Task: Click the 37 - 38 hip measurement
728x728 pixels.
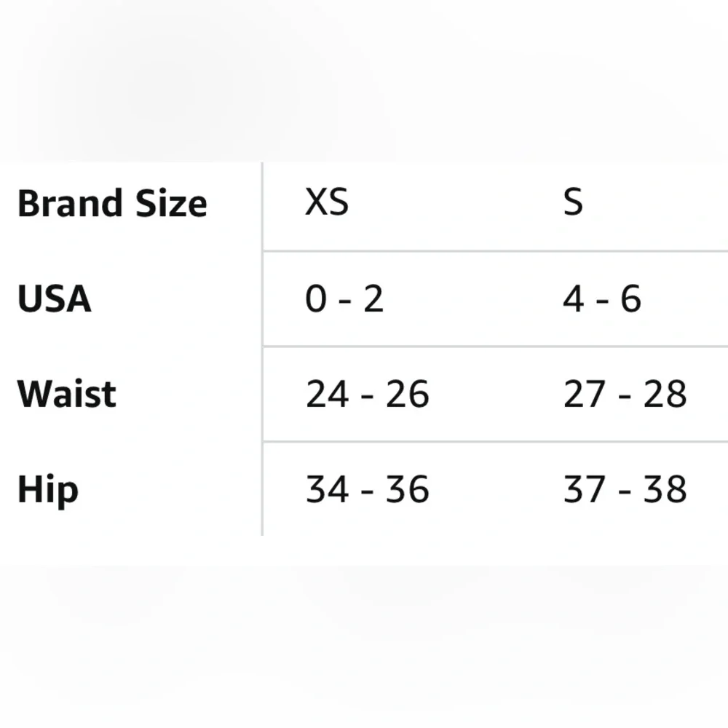Action: click(625, 489)
